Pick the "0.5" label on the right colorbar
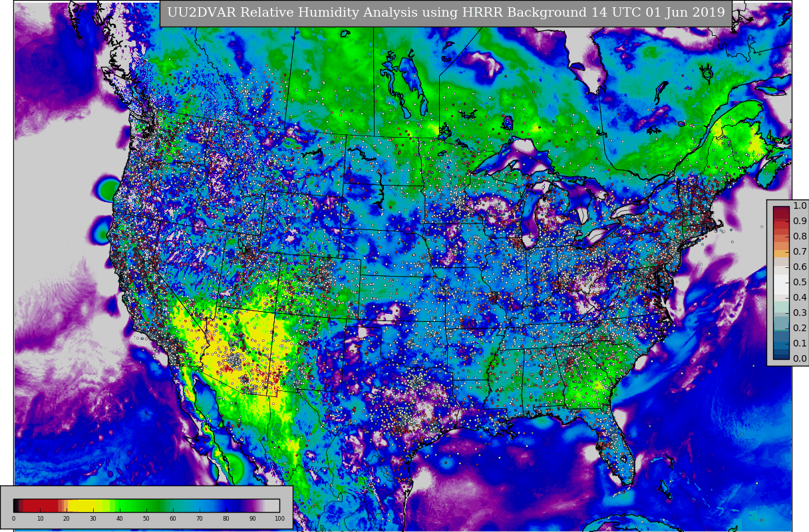This screenshot has width=809, height=532. (800, 283)
